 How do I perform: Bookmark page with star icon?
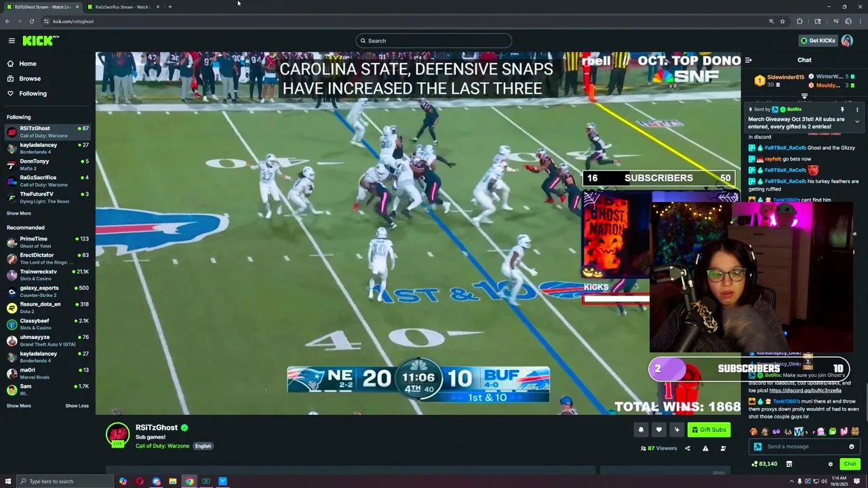point(783,21)
